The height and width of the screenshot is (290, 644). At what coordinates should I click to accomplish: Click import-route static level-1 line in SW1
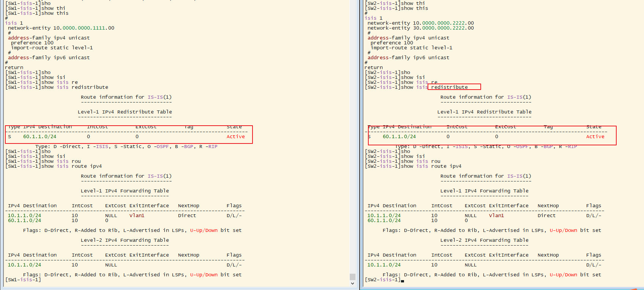[52, 48]
